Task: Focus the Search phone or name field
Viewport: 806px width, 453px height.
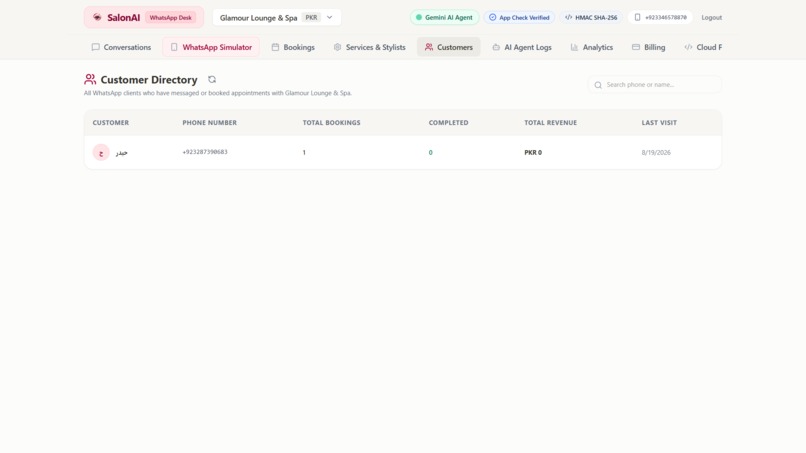Action: (655, 84)
